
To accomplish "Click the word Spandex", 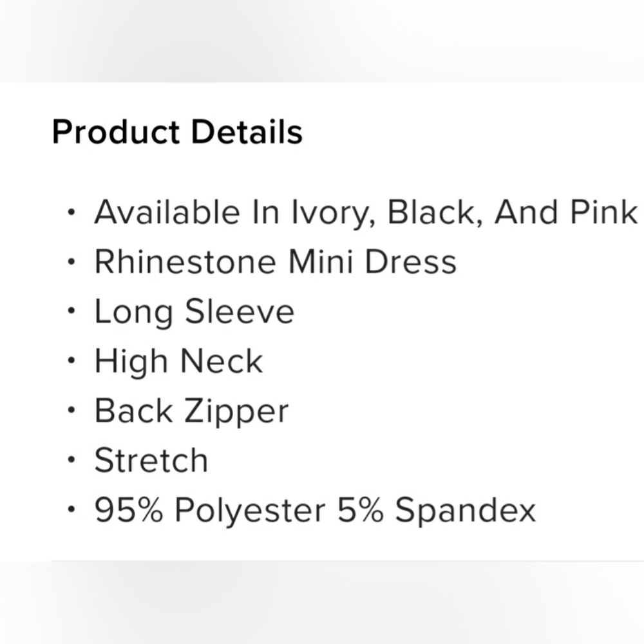I will click(x=465, y=510).
